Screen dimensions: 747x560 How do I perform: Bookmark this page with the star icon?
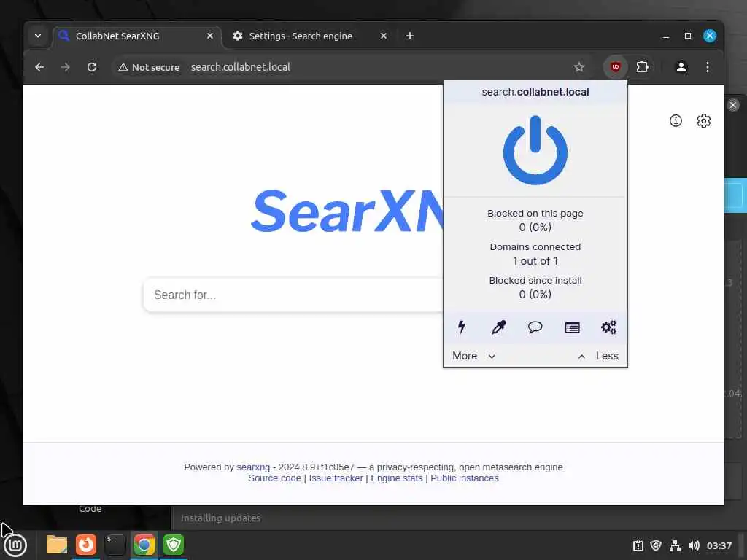[x=578, y=67]
